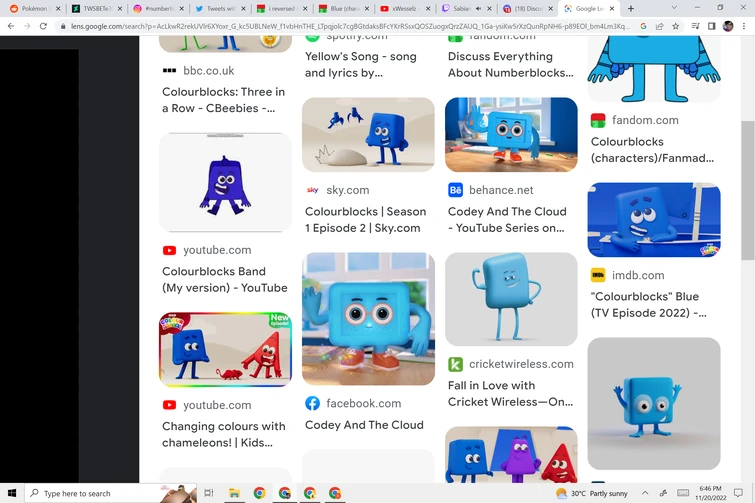Open File Explorer from the taskbar
Image resolution: width=755 pixels, height=503 pixels.
pos(234,493)
